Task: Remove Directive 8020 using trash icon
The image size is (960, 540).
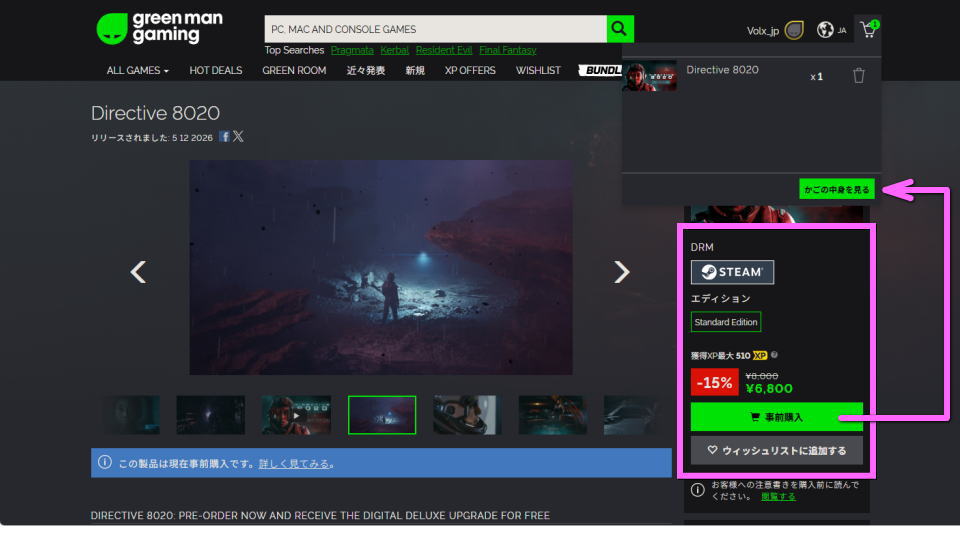Action: point(858,76)
